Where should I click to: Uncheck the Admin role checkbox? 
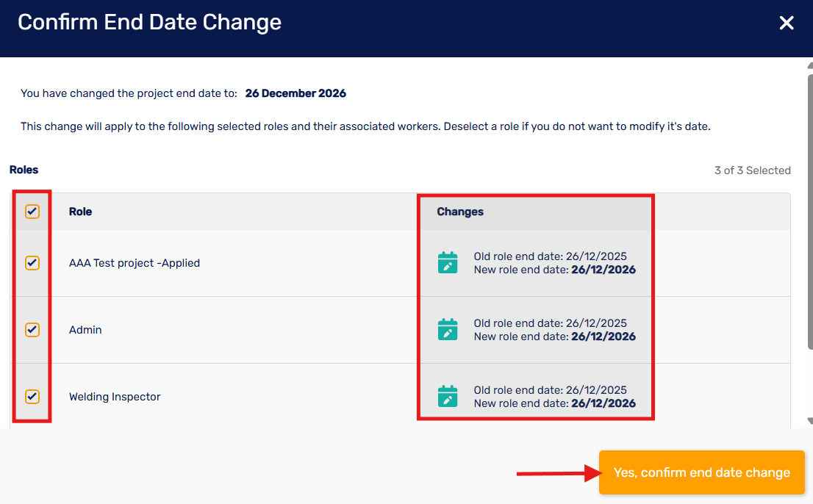[32, 329]
